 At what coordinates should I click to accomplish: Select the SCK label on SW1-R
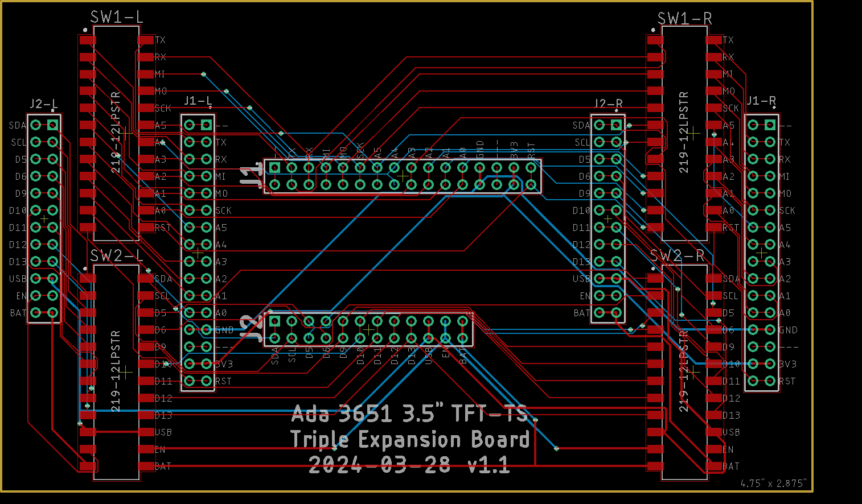731,108
